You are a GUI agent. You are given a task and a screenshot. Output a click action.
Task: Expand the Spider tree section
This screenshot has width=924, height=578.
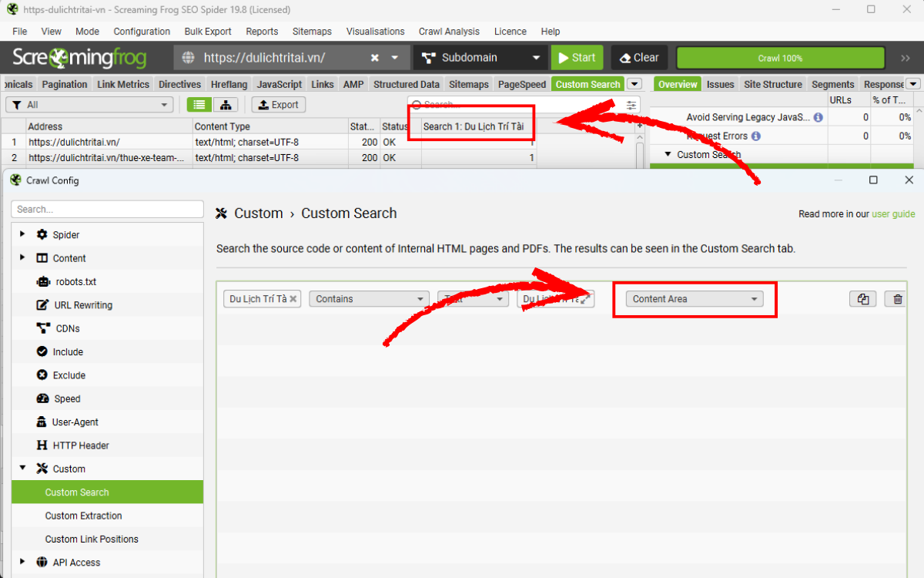22,234
